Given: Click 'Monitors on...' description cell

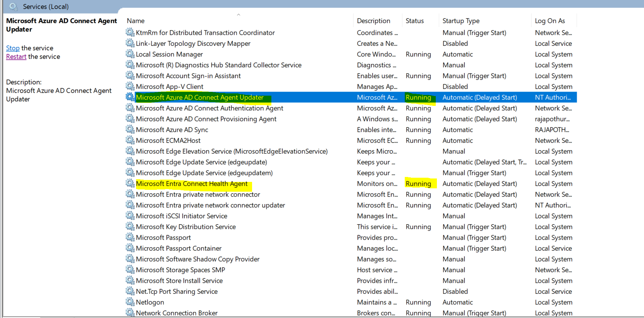Looking at the screenshot, I should pyautogui.click(x=377, y=184).
